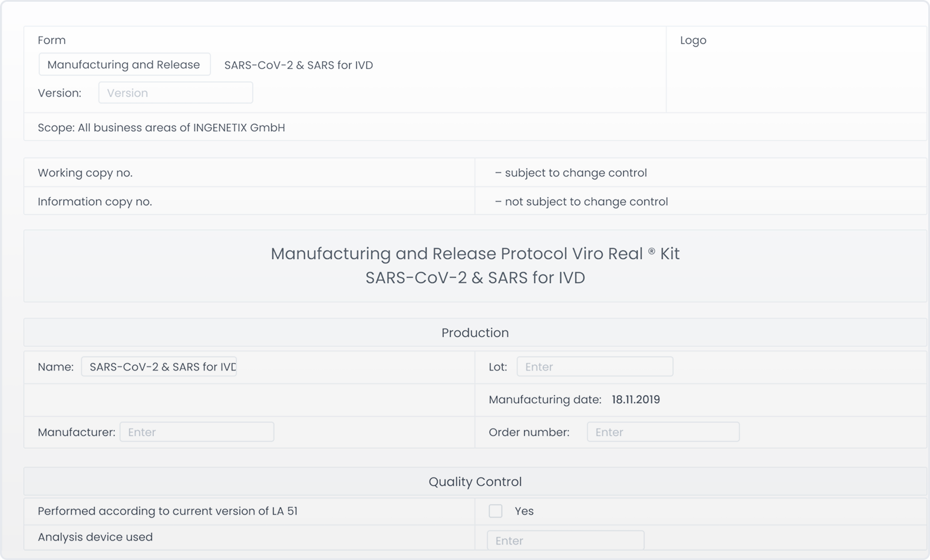Click the Logo placeholder text

click(x=693, y=41)
